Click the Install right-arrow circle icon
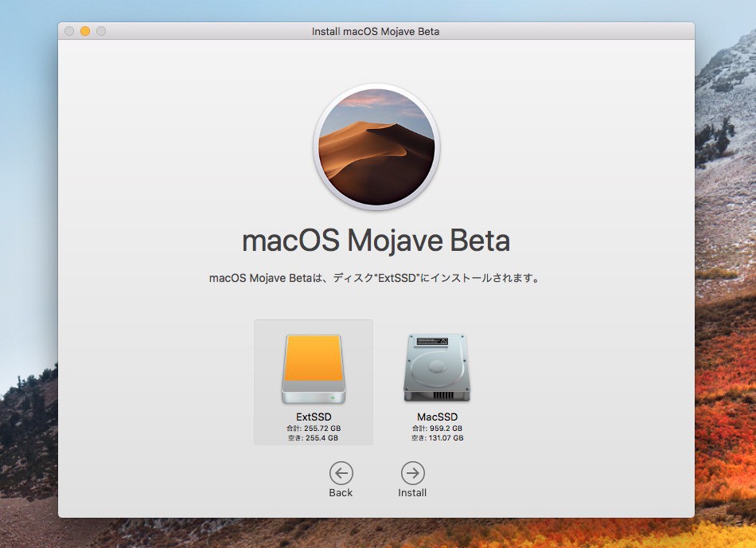756x548 pixels. click(412, 473)
